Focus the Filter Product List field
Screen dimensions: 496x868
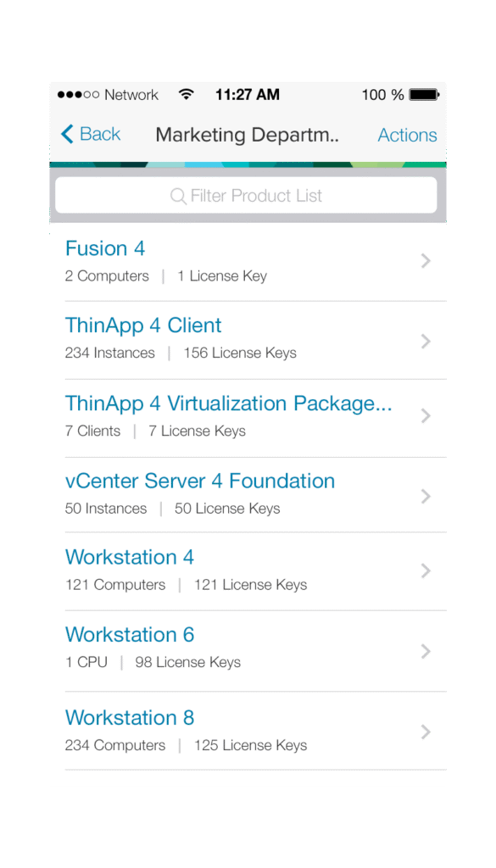[247, 196]
